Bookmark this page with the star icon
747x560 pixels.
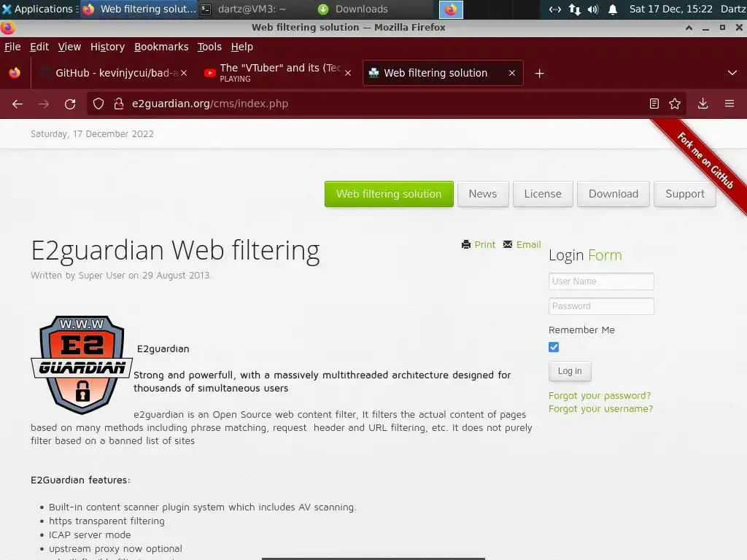point(675,104)
